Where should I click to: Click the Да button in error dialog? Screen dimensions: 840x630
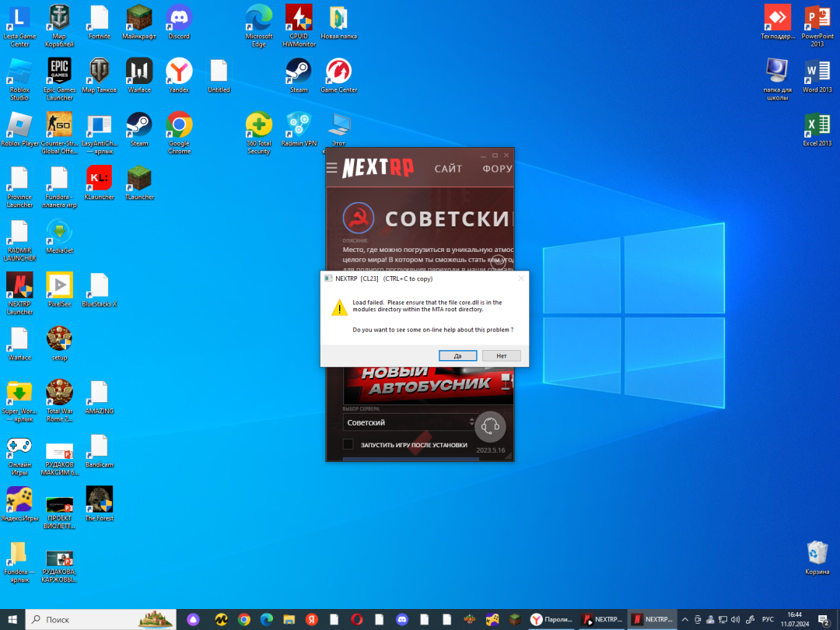(457, 355)
